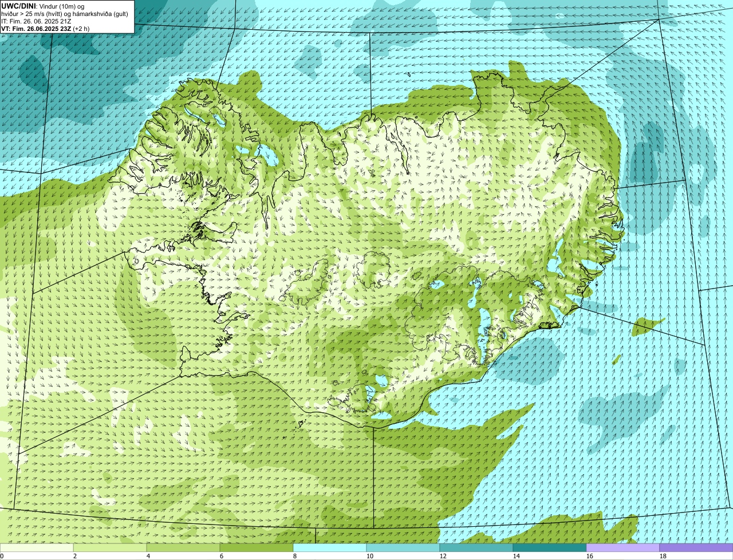Screen dimensions: 733x560
Task: Click the "8" scale label
Action: point(295,556)
